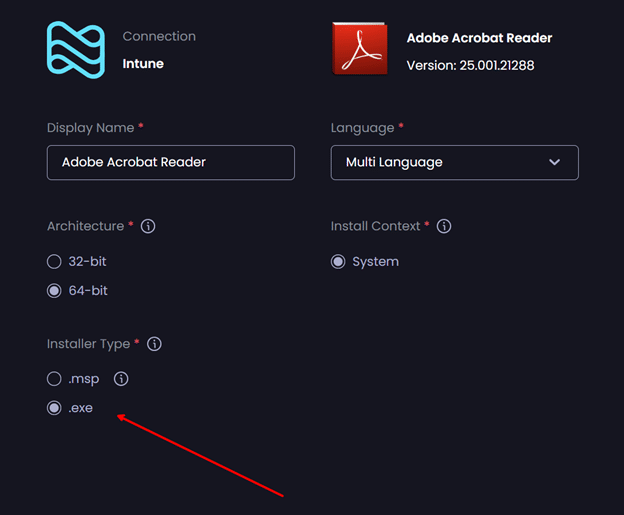Image resolution: width=624 pixels, height=515 pixels.
Task: Pick the .msp installer type
Action: point(55,379)
